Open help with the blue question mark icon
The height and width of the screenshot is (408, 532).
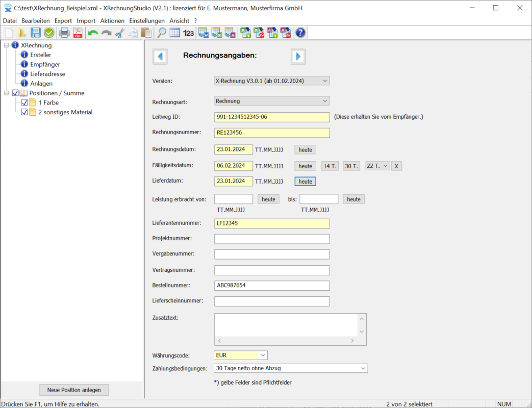tap(300, 33)
